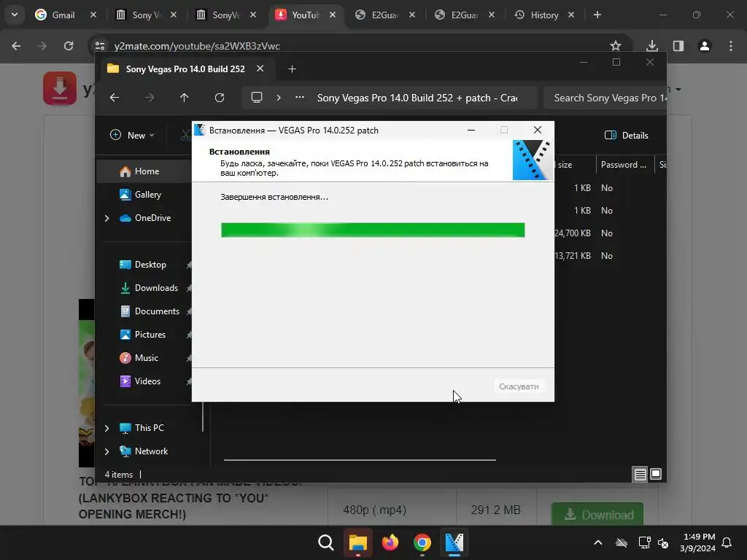Open Windows Search from the taskbar
Image resolution: width=747 pixels, height=560 pixels.
point(326,542)
